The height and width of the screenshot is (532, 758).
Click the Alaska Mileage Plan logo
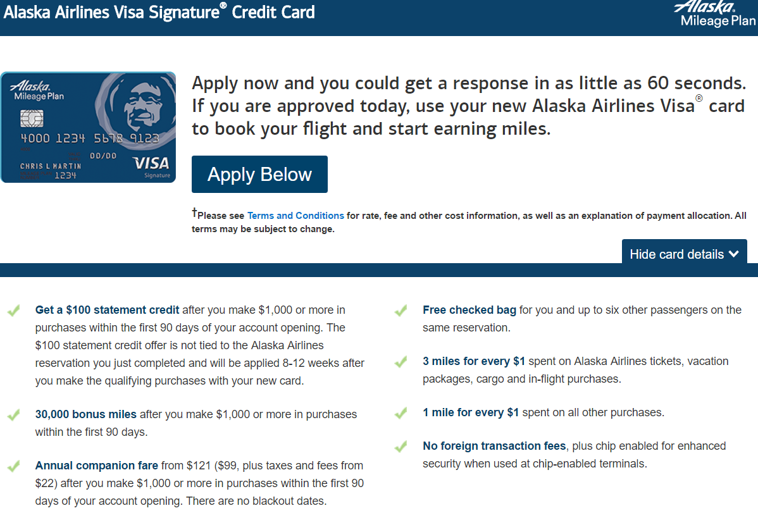click(715, 14)
